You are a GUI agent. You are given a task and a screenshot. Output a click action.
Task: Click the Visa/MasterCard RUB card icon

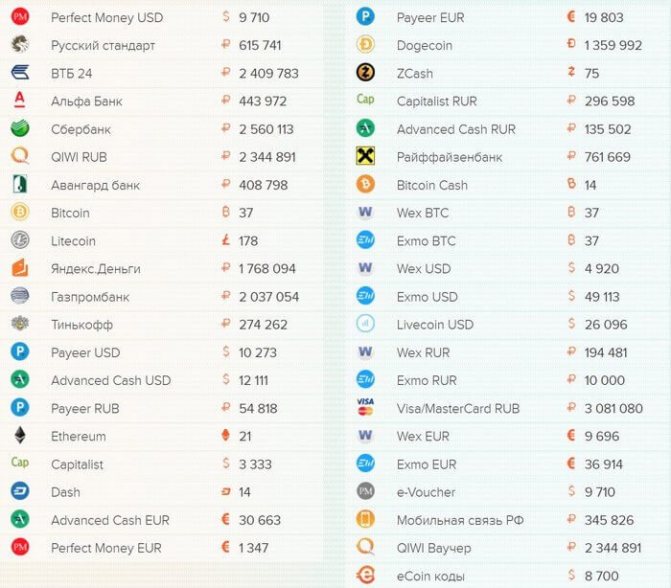pos(365,408)
